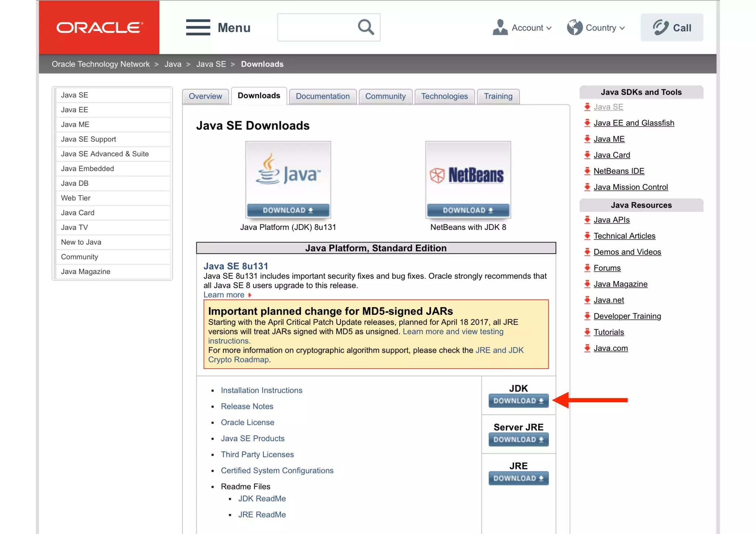The height and width of the screenshot is (534, 756).
Task: Click red arrow icon beside Java ME link
Action: pos(587,139)
